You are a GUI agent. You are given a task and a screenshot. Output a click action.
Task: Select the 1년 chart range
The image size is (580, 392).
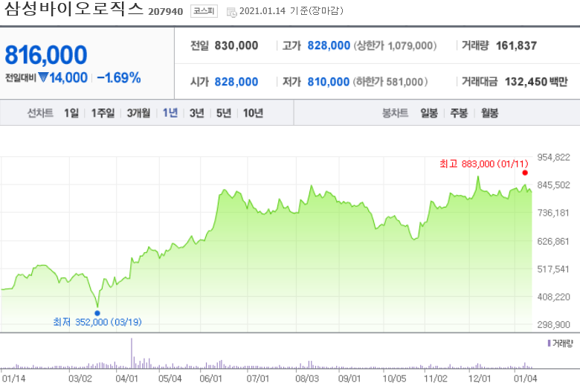pyautogui.click(x=170, y=113)
